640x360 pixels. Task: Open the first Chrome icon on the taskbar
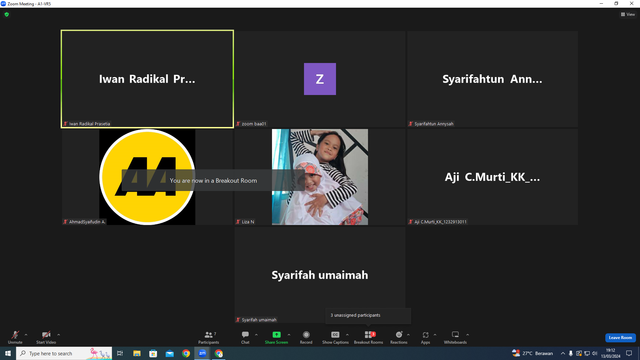coord(186,353)
